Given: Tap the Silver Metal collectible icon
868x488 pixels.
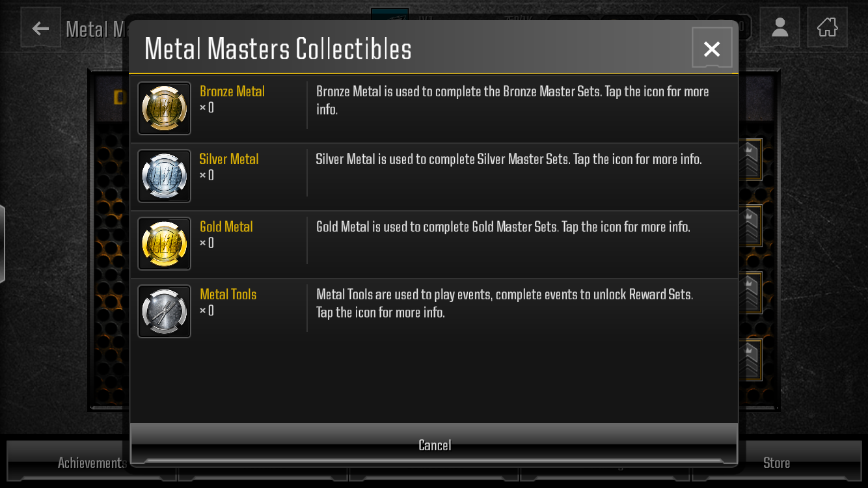Looking at the screenshot, I should [164, 176].
